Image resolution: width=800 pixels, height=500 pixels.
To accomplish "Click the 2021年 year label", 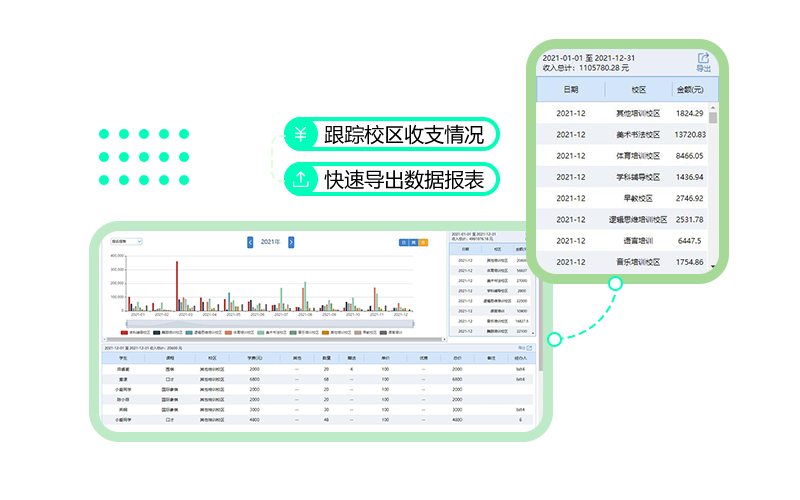I will coord(270,242).
